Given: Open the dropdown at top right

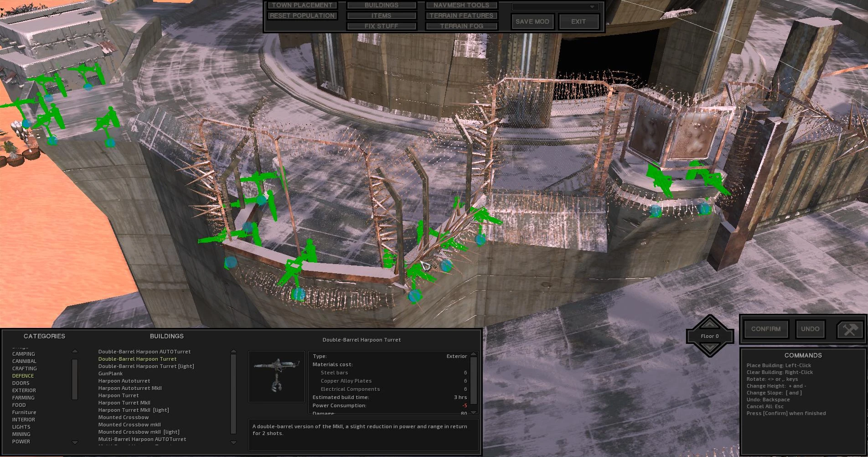Looking at the screenshot, I should tap(555, 7).
